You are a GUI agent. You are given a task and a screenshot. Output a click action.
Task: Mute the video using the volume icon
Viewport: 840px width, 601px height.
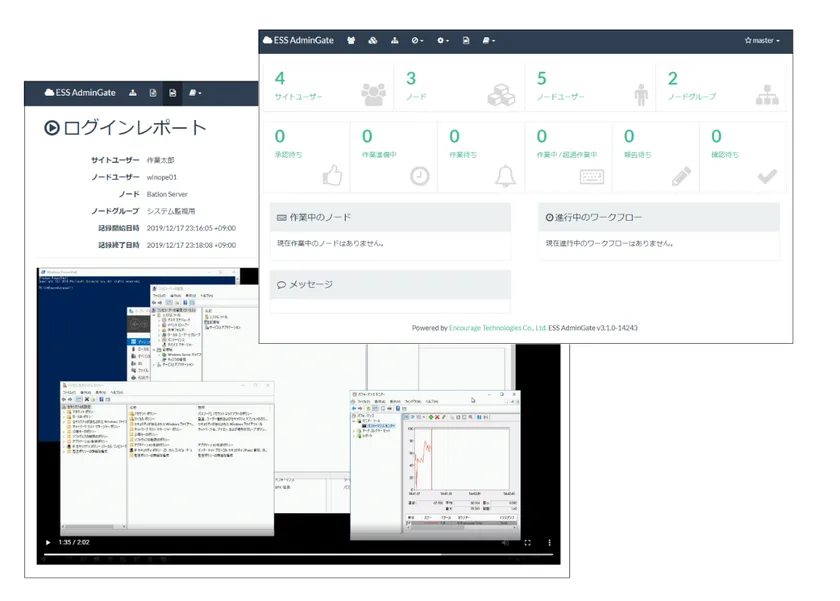508,543
